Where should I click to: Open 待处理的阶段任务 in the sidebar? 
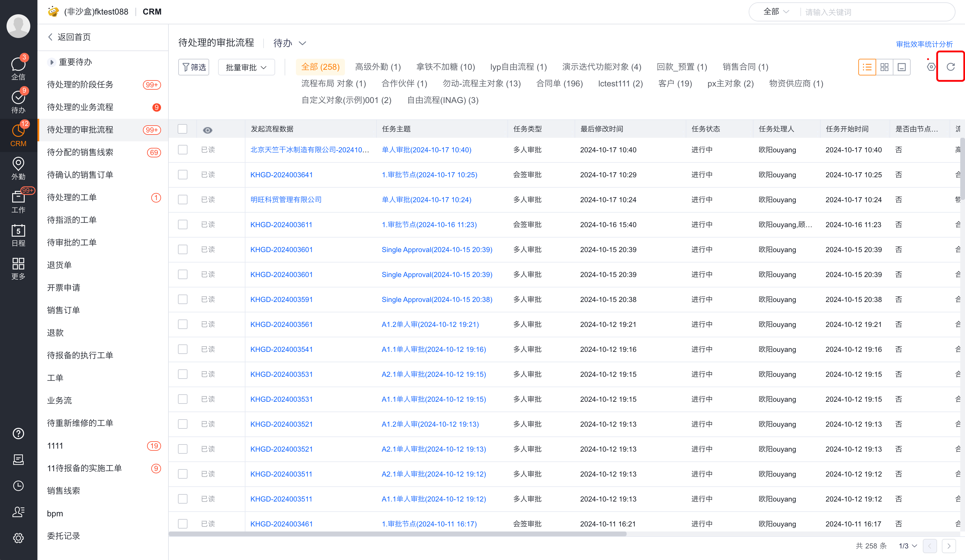click(x=103, y=84)
